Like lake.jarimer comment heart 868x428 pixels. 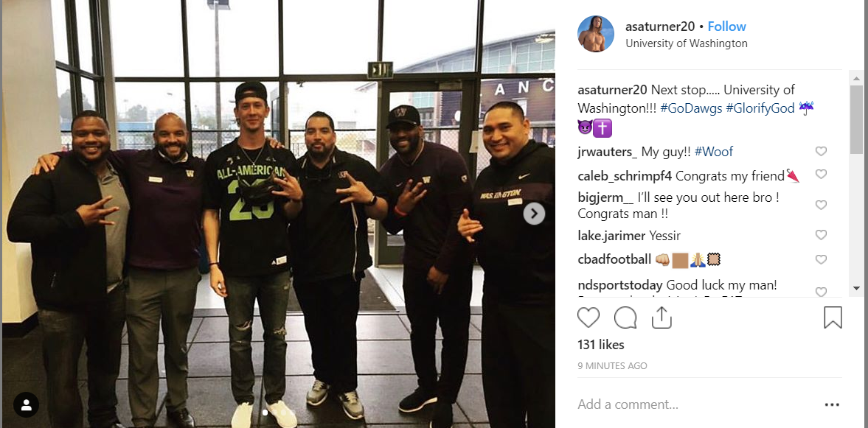coord(821,235)
